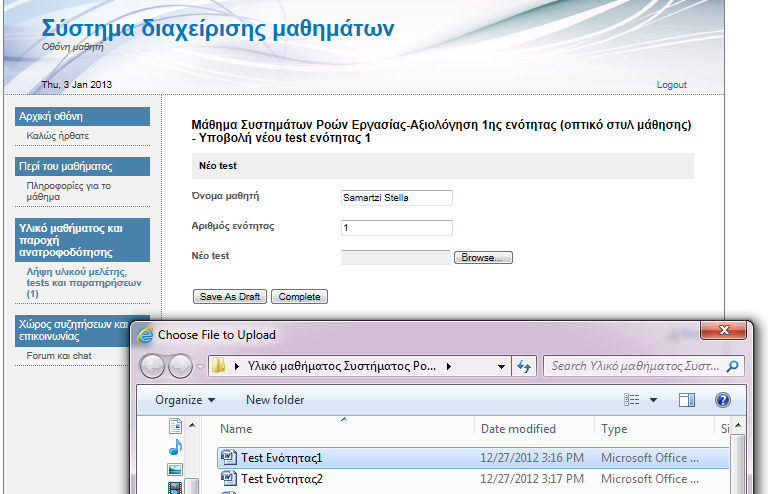
Task: Create a New folder
Action: coord(275,400)
